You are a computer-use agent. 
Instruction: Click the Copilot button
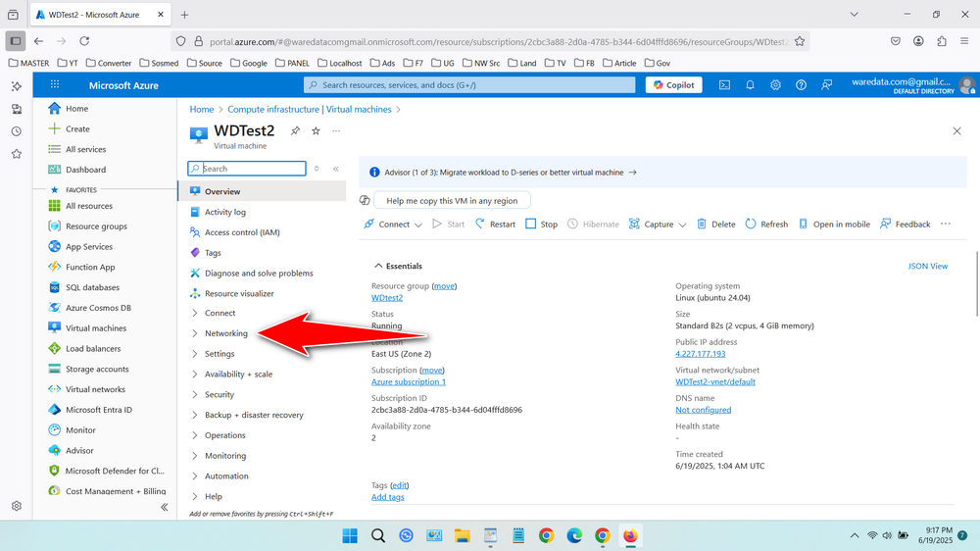pos(674,85)
